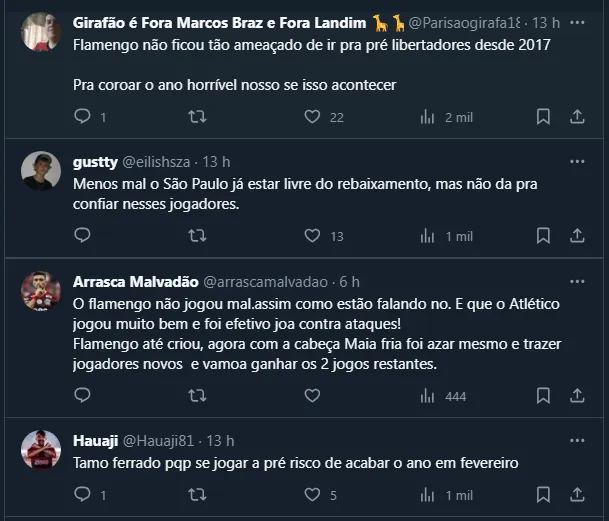Share the gustty tweet
The height and width of the screenshot is (521, 609).
point(577,236)
